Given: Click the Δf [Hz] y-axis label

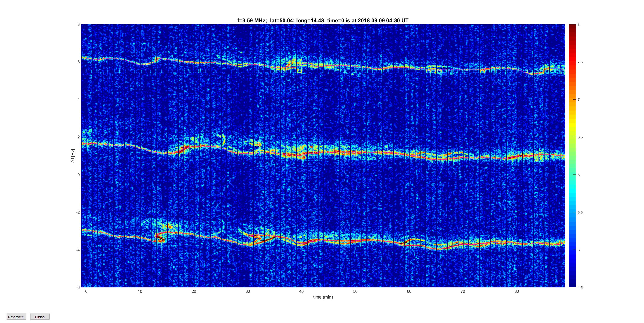Looking at the screenshot, I should [73, 156].
